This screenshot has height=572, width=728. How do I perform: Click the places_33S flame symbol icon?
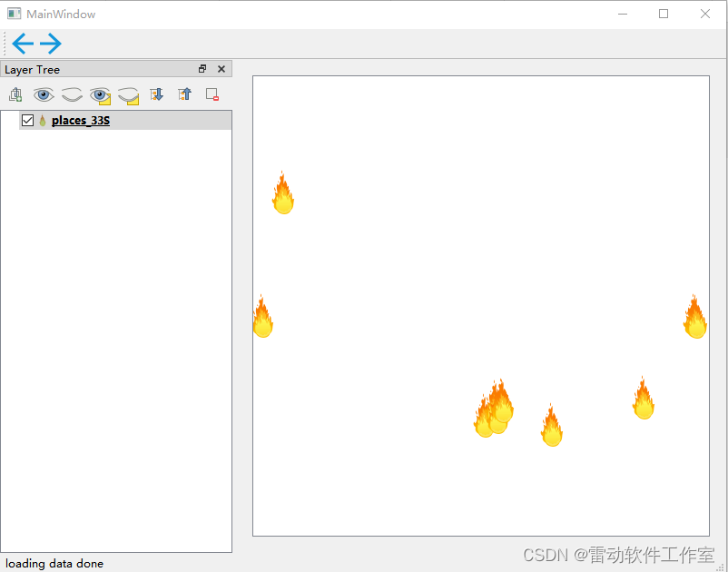tap(43, 121)
